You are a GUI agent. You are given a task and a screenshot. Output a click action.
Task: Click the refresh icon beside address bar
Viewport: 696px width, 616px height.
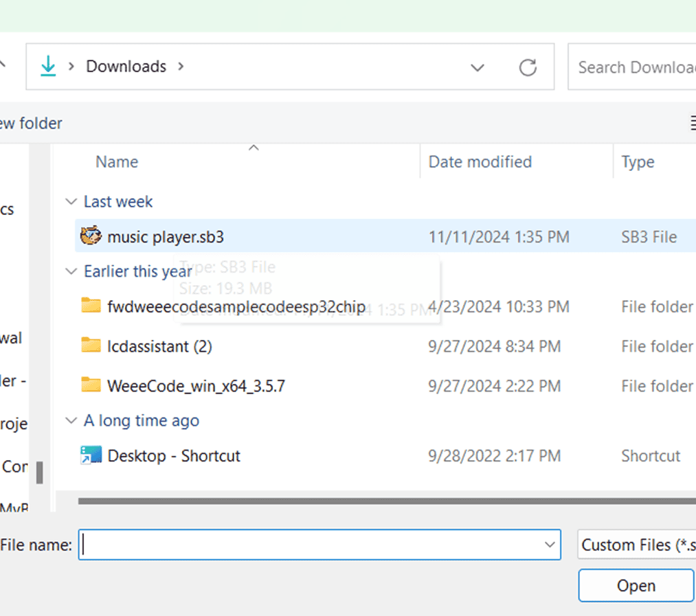(x=528, y=67)
